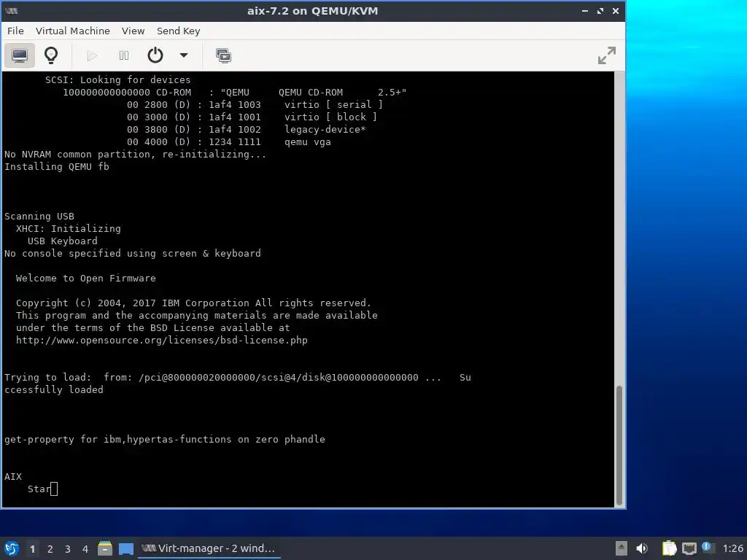Click the bsd-license.php URL text
The width and height of the screenshot is (747, 560).
coord(161,340)
